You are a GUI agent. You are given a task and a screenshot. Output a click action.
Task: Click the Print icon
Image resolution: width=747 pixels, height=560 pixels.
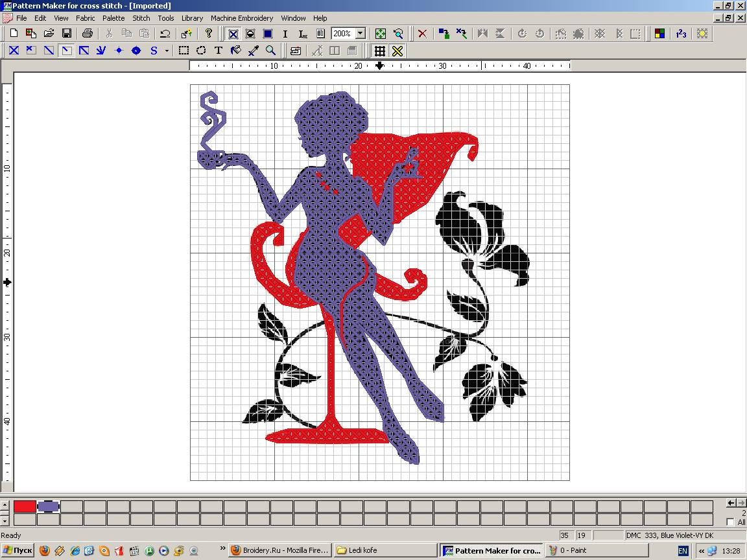click(x=88, y=34)
